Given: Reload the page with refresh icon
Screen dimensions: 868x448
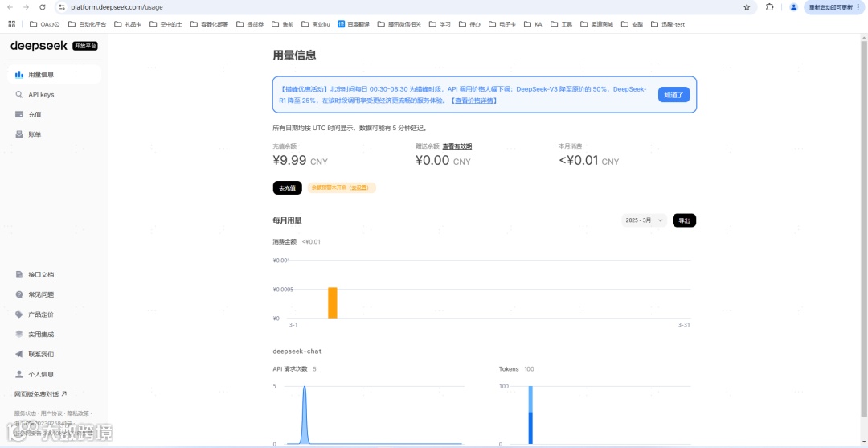Looking at the screenshot, I should point(43,7).
